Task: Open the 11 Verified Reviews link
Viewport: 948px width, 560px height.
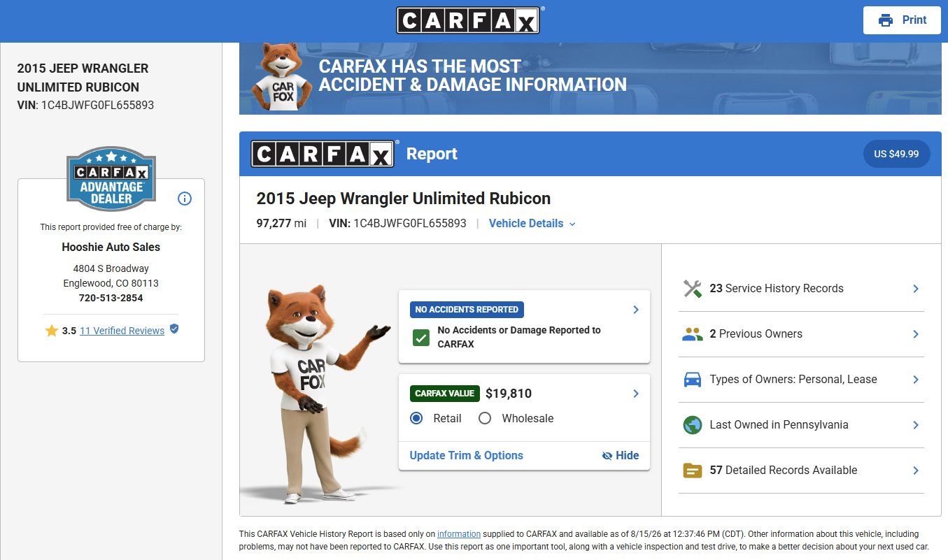Action: [122, 331]
